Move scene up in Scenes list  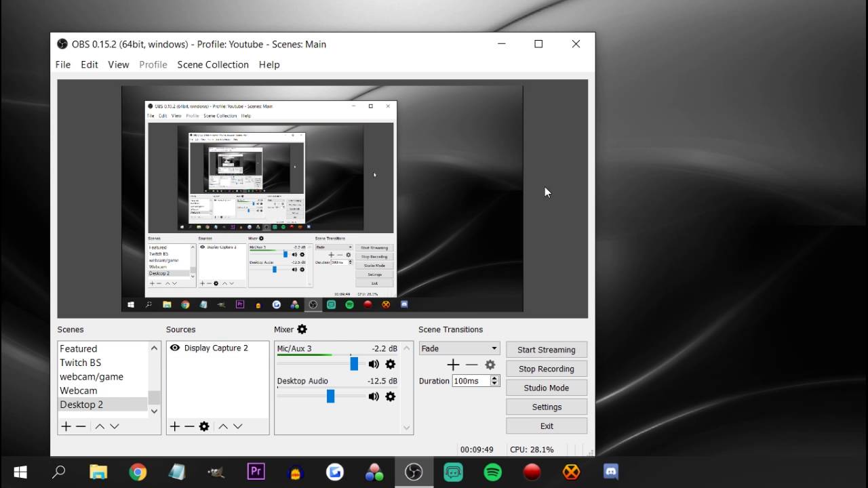(100, 426)
